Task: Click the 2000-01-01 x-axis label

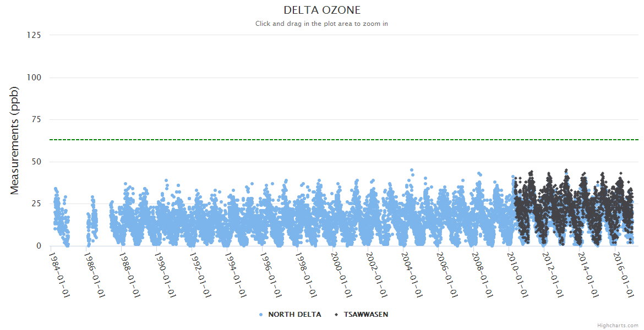Action: pos(342,274)
